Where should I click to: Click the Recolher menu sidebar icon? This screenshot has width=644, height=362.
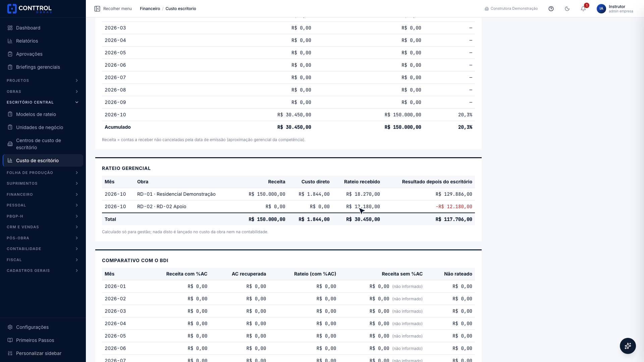tap(97, 9)
